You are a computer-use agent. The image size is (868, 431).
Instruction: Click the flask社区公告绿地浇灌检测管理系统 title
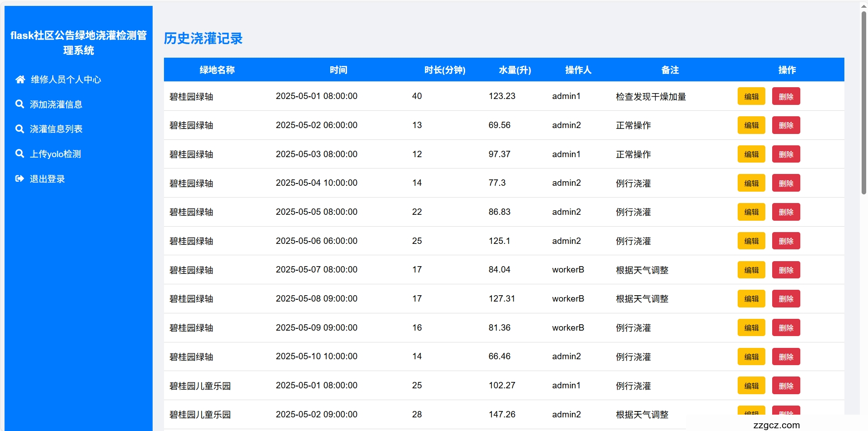(x=79, y=43)
